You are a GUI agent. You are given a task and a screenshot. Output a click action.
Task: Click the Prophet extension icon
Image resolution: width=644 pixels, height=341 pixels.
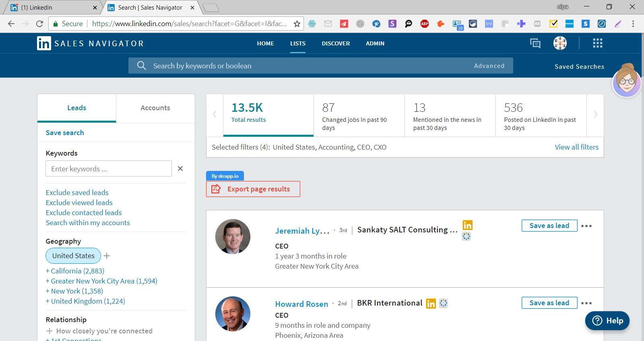click(x=570, y=24)
